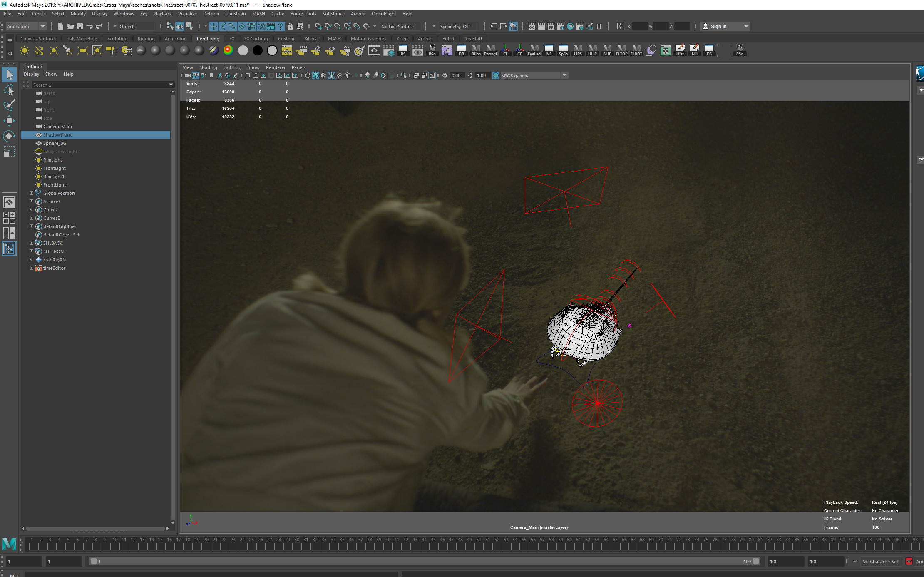Open the Animation menu set dropdown

coord(26,26)
